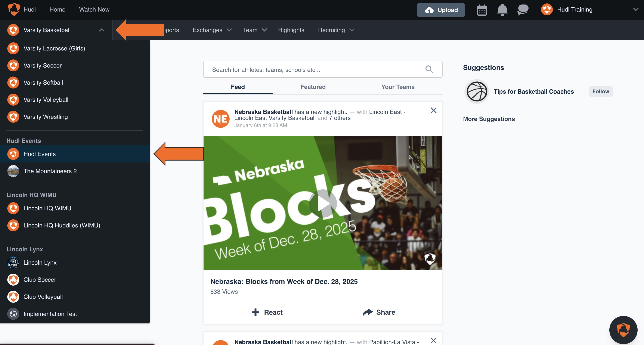React to the Nebraska Blocks post
The image size is (644, 345).
coord(267,312)
